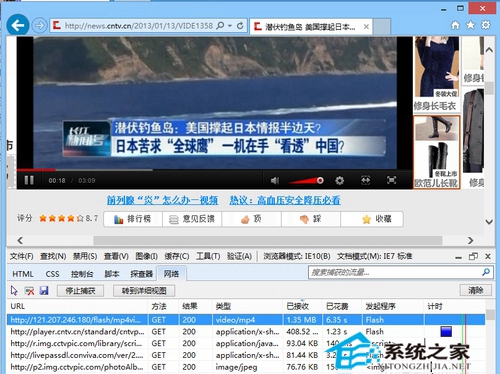Switch to the HTML tab

(23, 274)
